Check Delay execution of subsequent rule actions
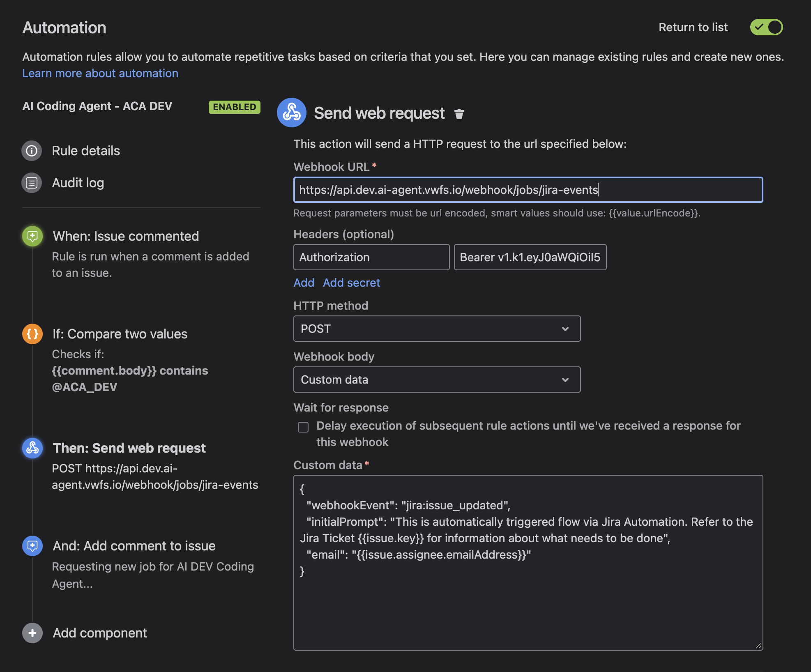 (303, 427)
